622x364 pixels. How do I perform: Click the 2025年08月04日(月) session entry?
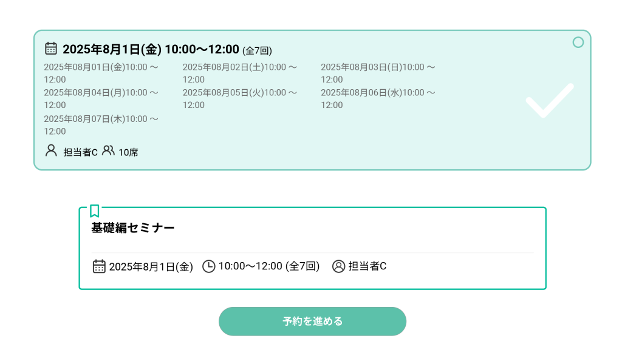101,99
